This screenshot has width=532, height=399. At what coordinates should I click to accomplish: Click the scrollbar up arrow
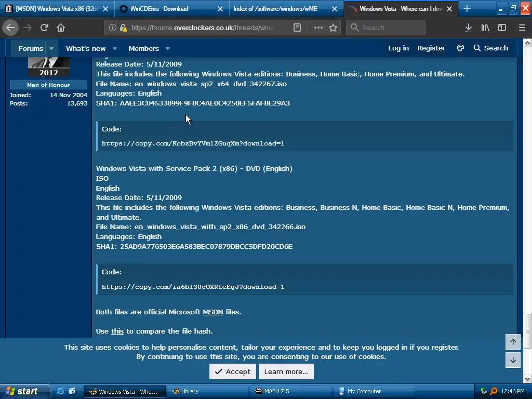tap(528, 43)
